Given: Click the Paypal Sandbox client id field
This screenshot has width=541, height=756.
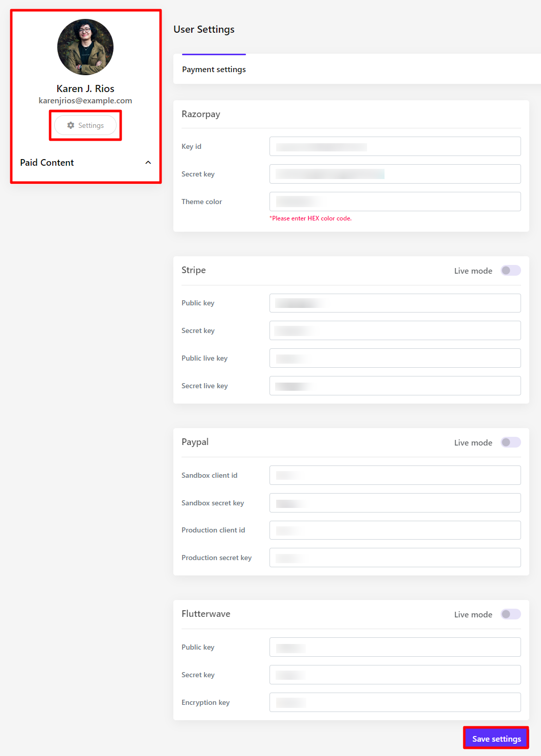Looking at the screenshot, I should click(395, 475).
